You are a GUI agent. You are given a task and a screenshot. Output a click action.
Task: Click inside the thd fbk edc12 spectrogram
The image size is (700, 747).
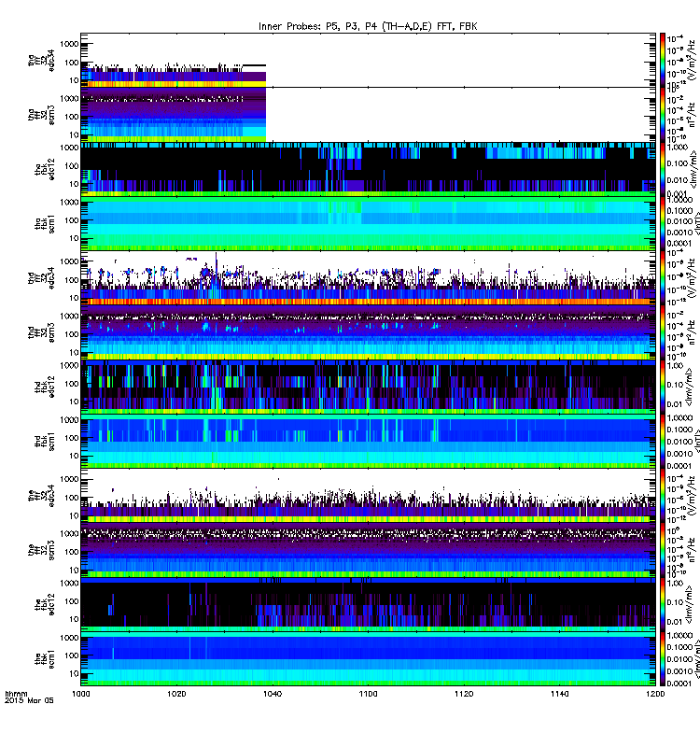[x=368, y=387]
